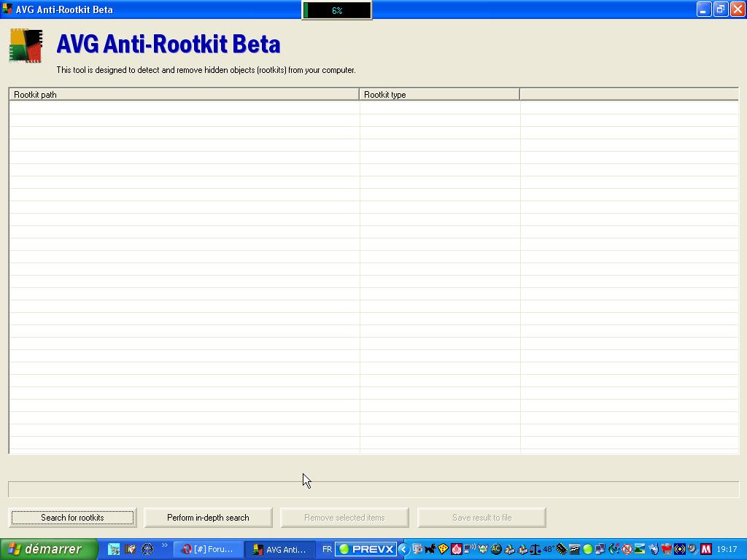Click the 6% progress indicator
This screenshot has height=560, width=747.
tap(336, 10)
